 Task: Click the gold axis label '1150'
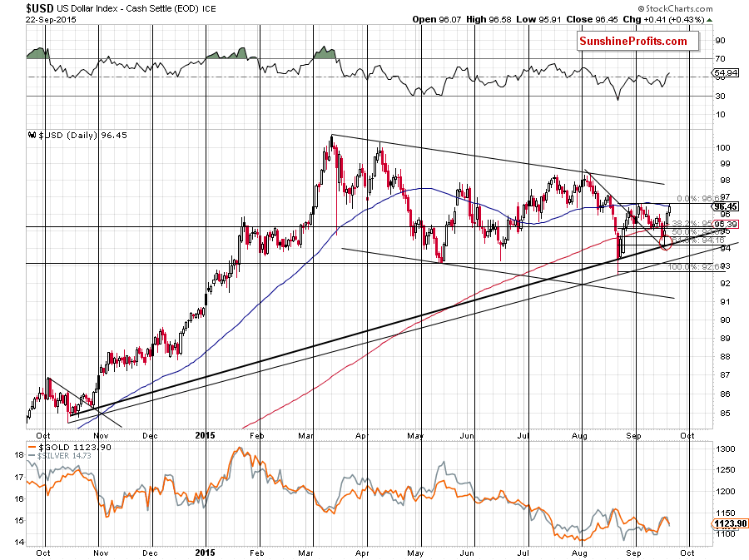click(725, 513)
